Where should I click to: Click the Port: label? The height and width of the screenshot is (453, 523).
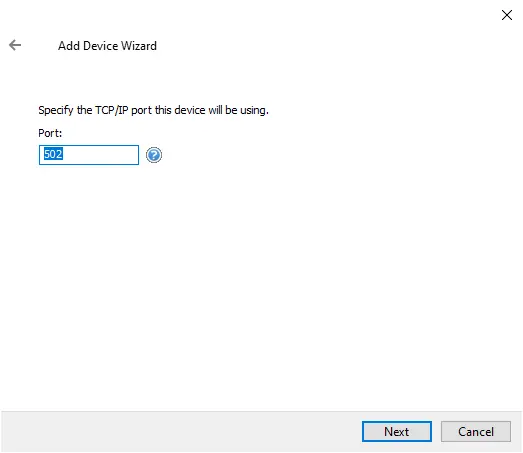50,133
